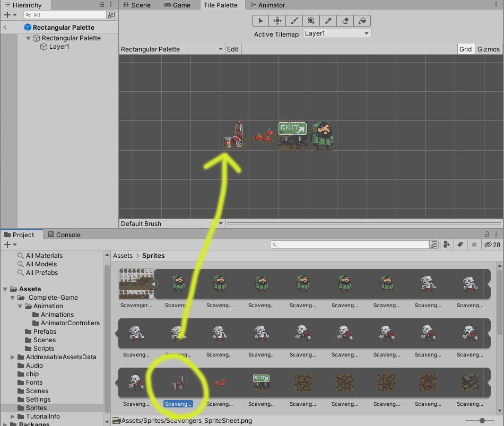This screenshot has height=426, width=504.
Task: Adjust the thumbnail size slider
Action: 482,421
